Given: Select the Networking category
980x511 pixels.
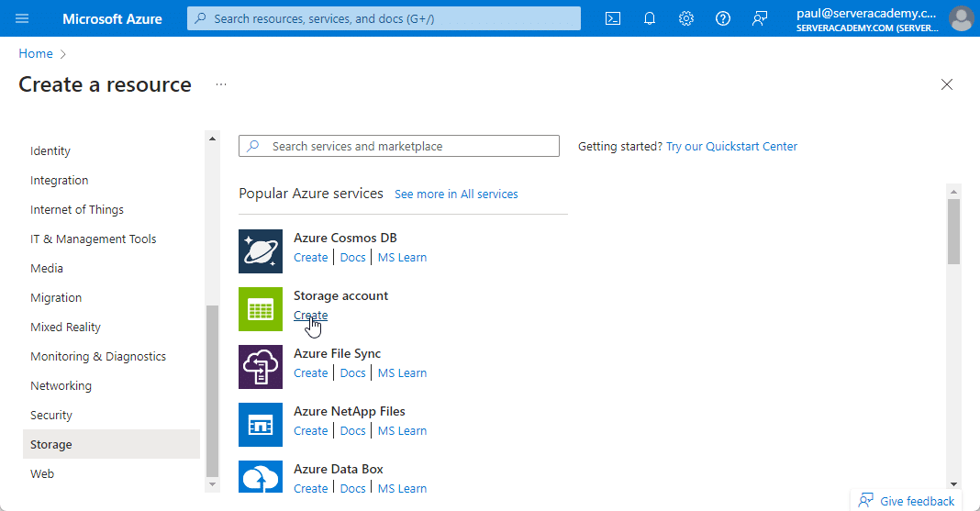Looking at the screenshot, I should [x=61, y=386].
